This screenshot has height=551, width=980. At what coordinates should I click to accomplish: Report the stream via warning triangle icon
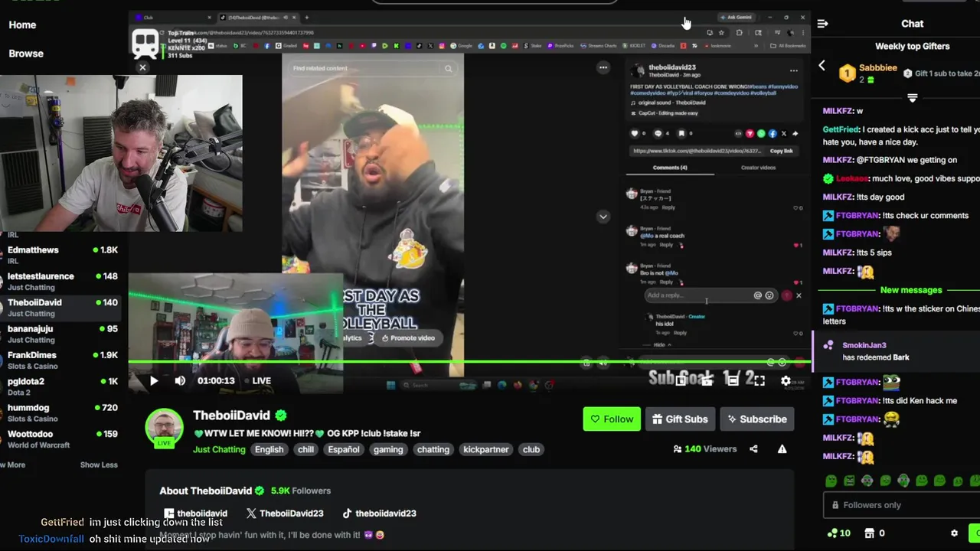pyautogui.click(x=782, y=449)
